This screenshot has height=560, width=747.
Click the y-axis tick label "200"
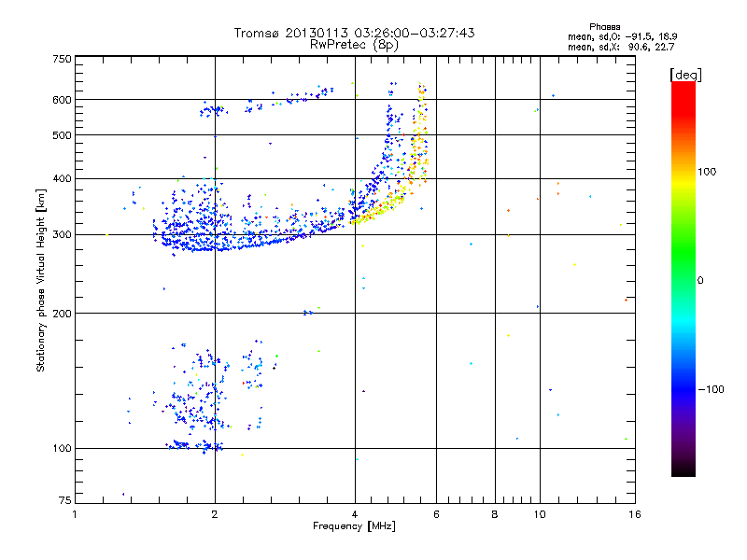coord(62,314)
